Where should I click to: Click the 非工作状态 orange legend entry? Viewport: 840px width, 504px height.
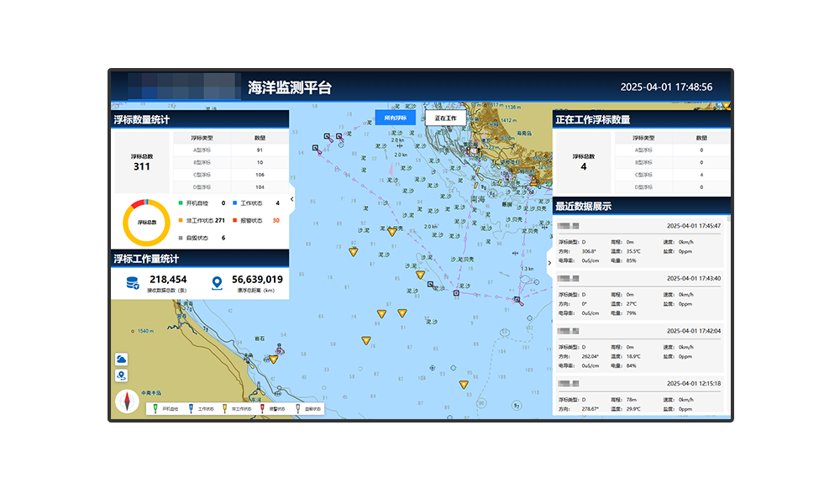(202, 220)
